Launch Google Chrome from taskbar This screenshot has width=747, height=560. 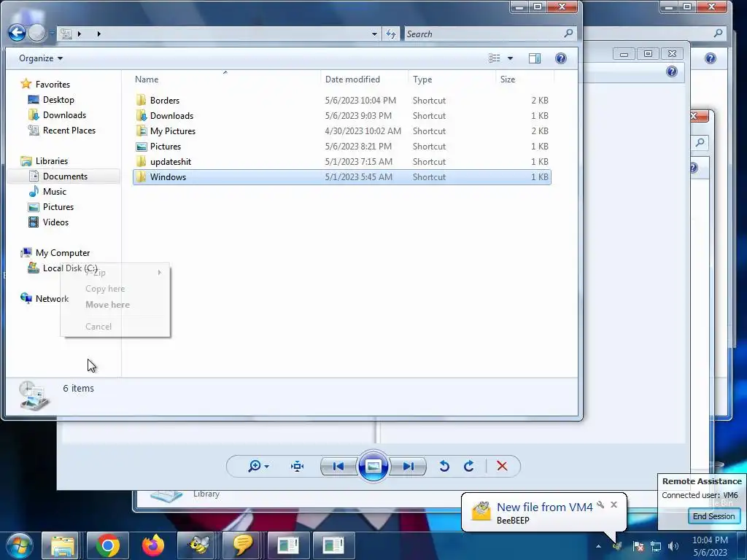[x=107, y=545]
